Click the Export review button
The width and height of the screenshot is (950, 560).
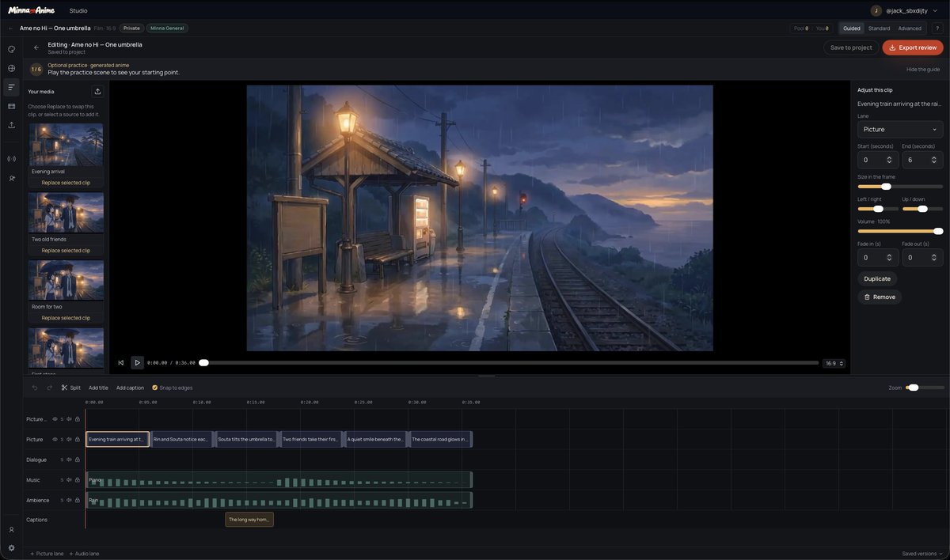pyautogui.click(x=913, y=47)
